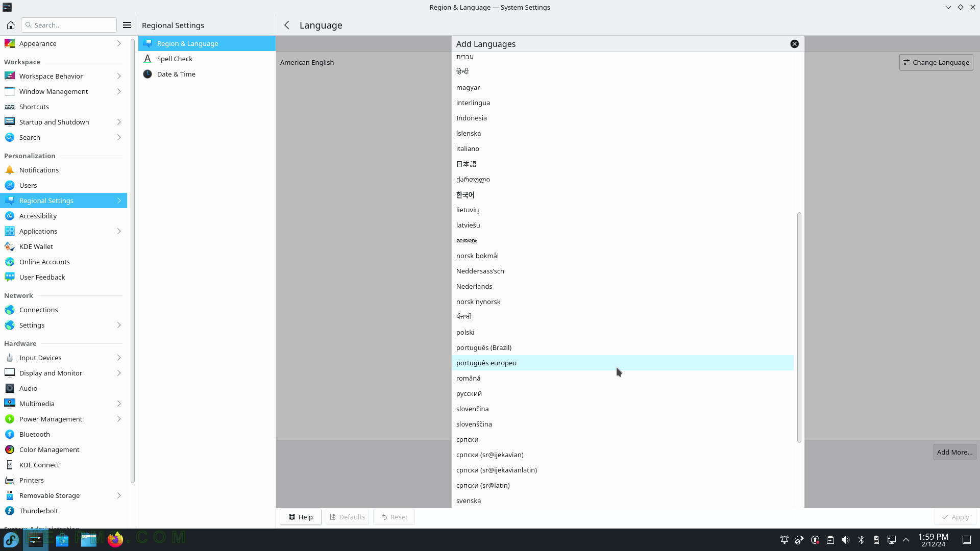This screenshot has width=980, height=551.
Task: Go back using the Language back arrow
Action: 287,25
